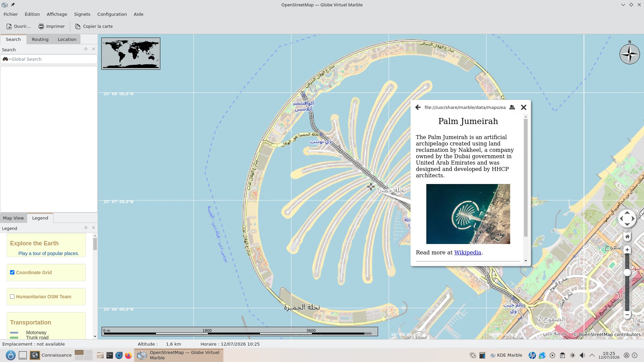Float the Search panel with diamond icon
The height and width of the screenshot is (362, 644).
pyautogui.click(x=86, y=49)
